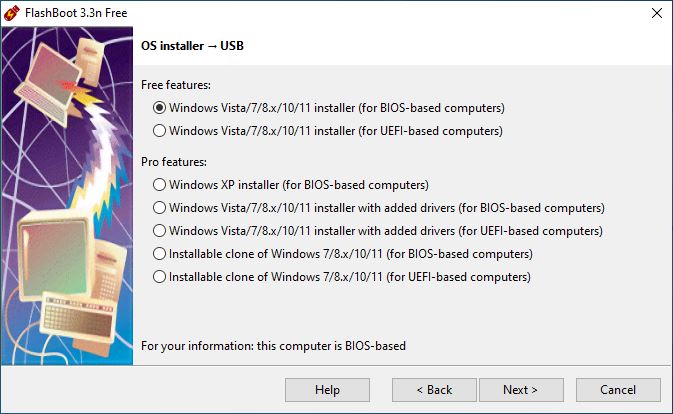Click the FlashBoot app icon in title bar
Image resolution: width=673 pixels, height=414 pixels.
tap(12, 13)
